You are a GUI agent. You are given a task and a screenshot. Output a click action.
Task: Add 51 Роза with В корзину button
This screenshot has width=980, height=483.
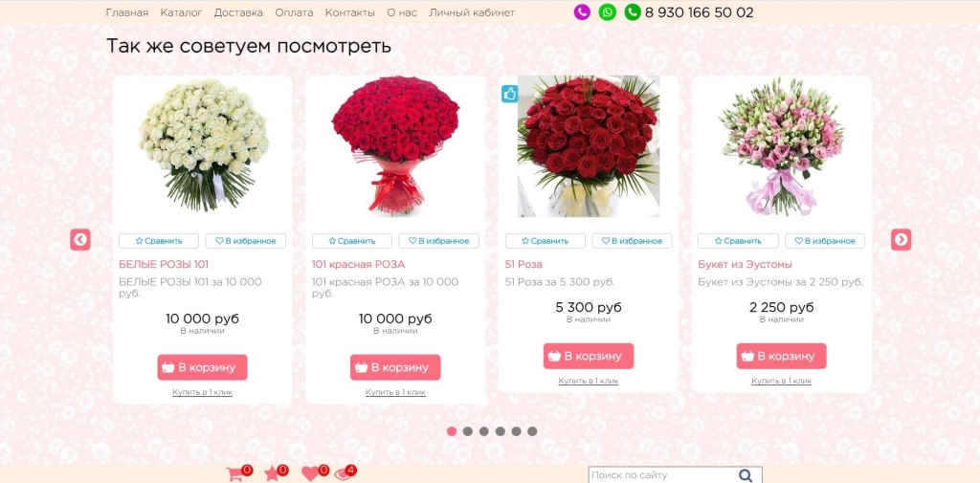tap(589, 356)
